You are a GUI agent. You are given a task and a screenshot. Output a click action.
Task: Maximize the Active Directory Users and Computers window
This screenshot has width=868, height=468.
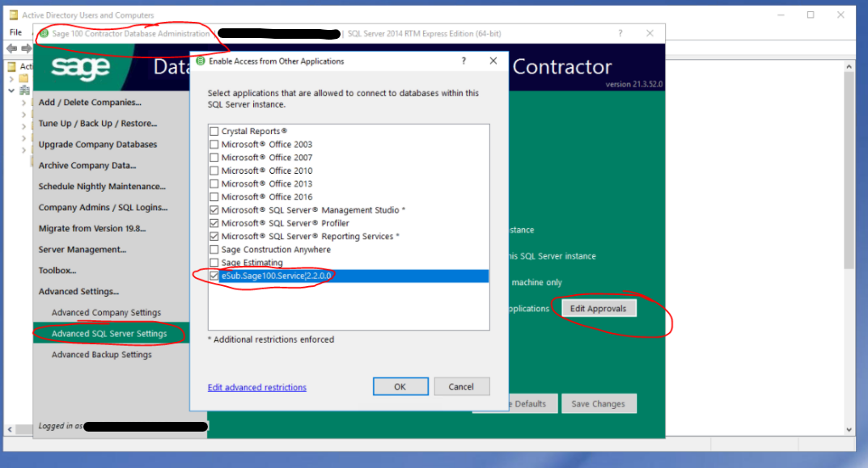coord(811,15)
